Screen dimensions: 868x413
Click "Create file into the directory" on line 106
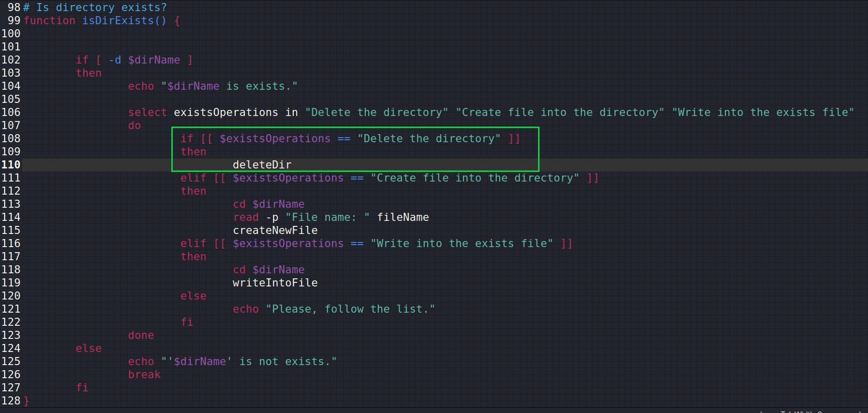560,112
